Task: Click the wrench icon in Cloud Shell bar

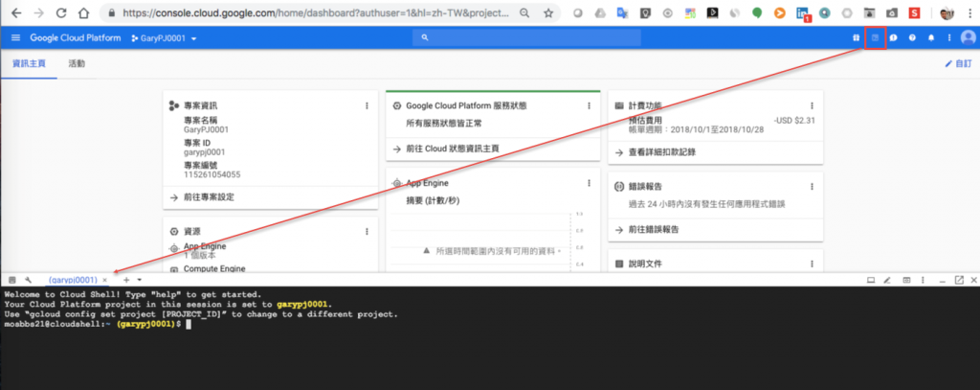Action: 28,280
